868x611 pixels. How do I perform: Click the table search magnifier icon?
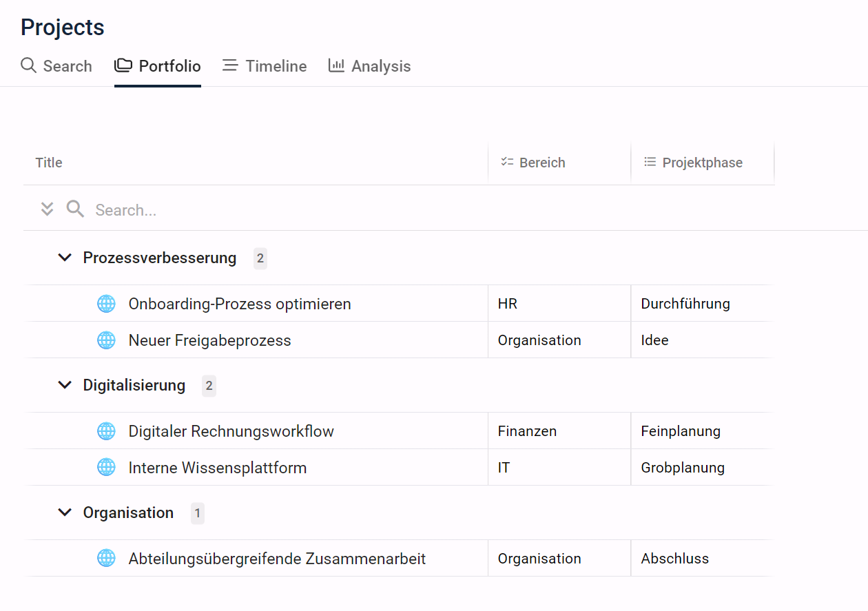point(75,209)
